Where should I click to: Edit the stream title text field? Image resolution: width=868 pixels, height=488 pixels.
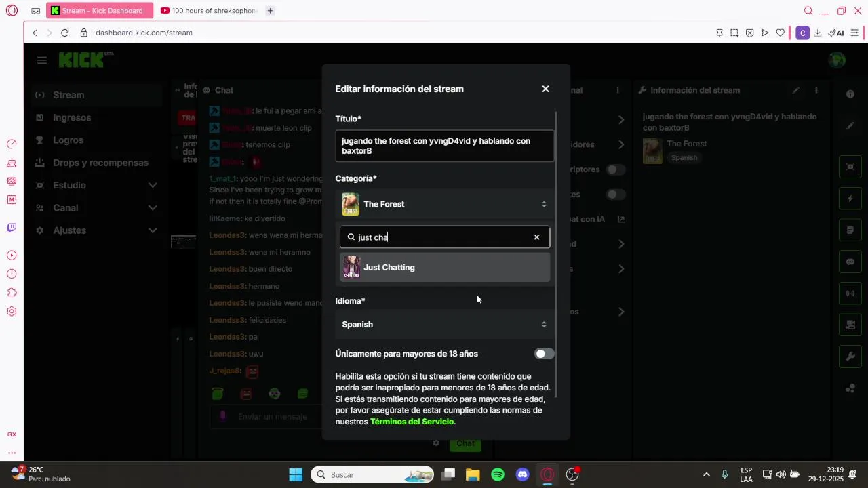click(445, 146)
